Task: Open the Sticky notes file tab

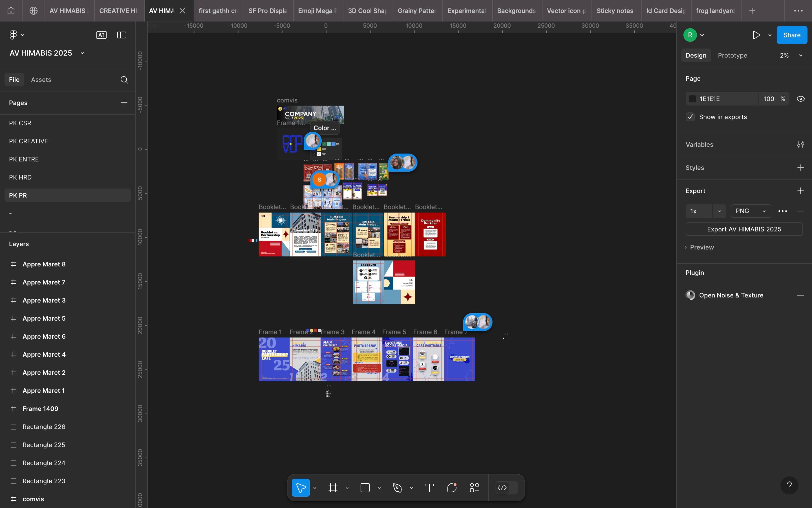Action: pos(616,11)
